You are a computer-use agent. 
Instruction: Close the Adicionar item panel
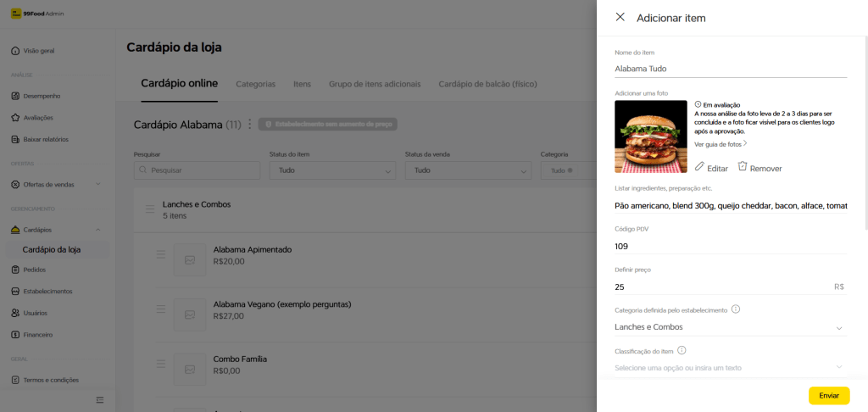pyautogui.click(x=620, y=17)
